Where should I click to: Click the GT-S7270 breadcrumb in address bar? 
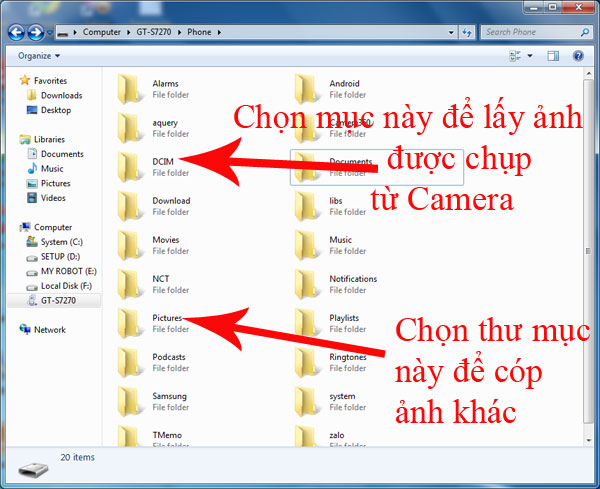[154, 32]
